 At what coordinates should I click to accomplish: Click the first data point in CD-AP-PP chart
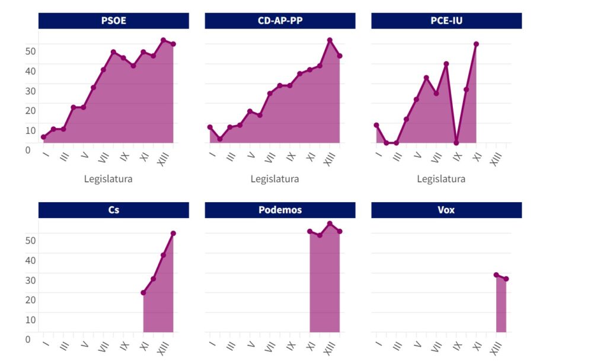point(210,127)
